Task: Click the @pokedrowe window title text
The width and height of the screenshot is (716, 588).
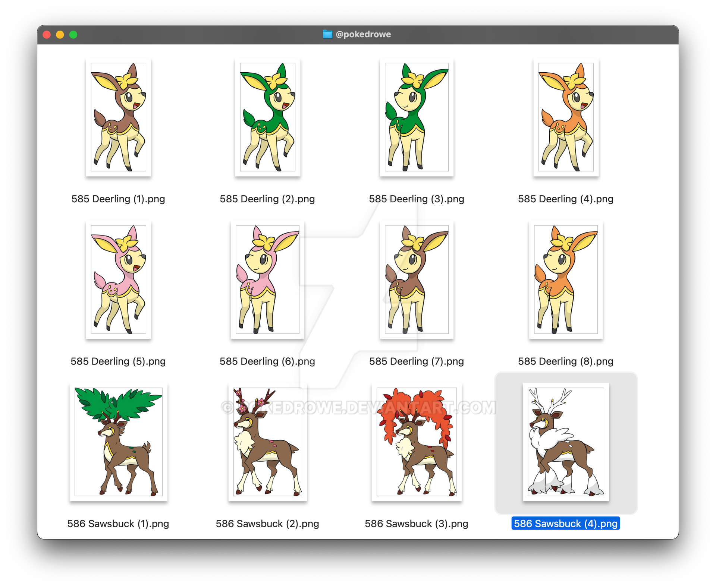Action: 363,34
